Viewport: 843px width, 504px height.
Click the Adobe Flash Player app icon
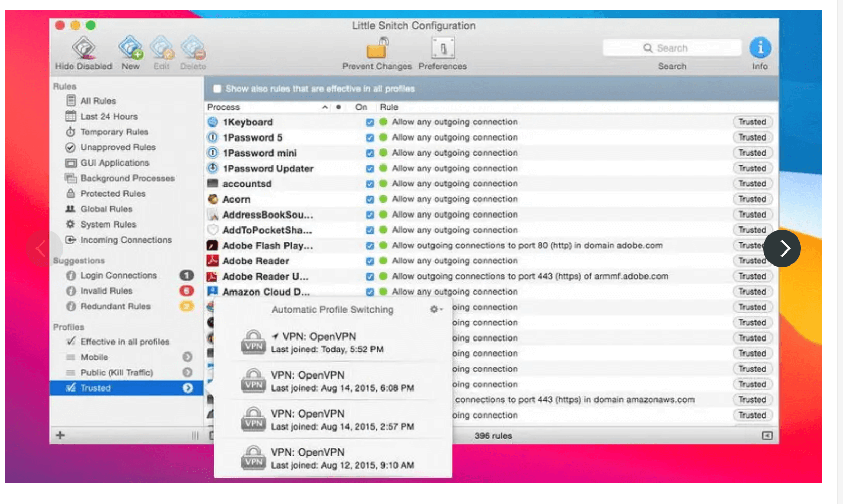pyautogui.click(x=212, y=245)
